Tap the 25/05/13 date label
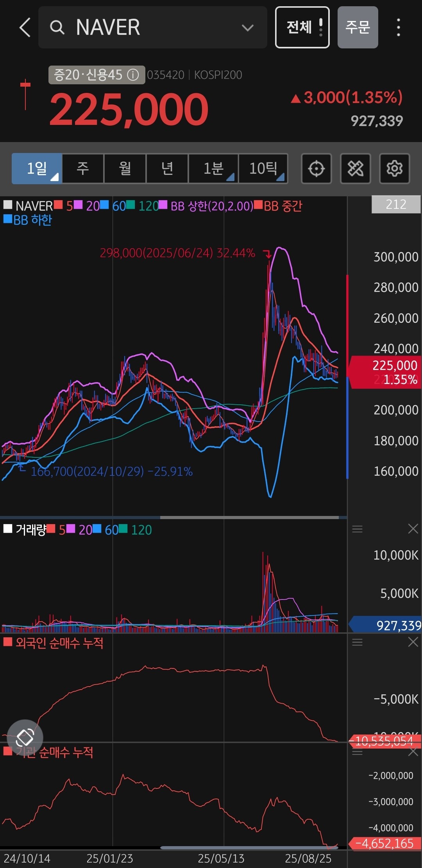 [221, 858]
